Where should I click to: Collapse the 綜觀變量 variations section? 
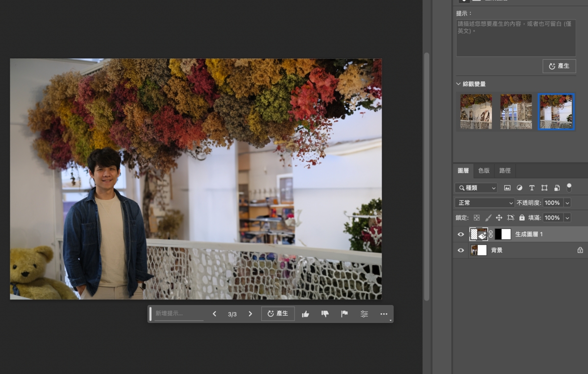(459, 84)
